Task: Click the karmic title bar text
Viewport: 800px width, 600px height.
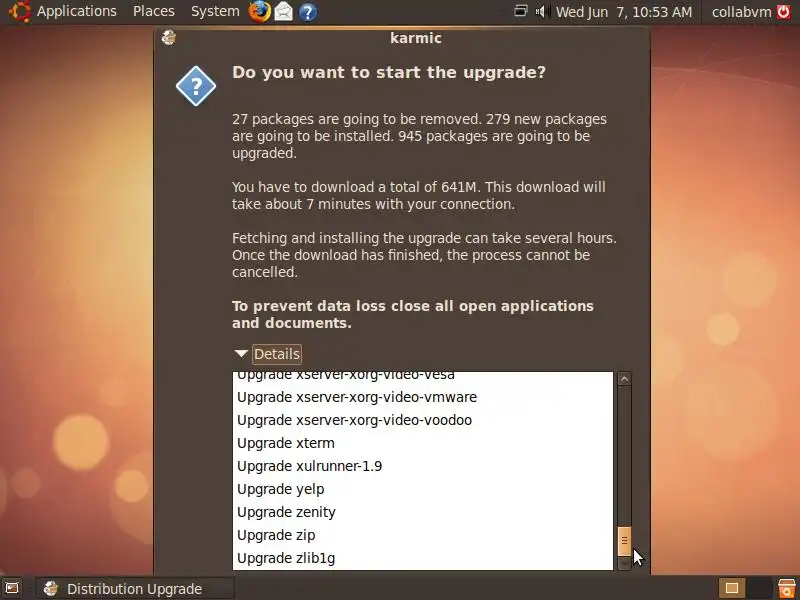Action: pos(416,38)
